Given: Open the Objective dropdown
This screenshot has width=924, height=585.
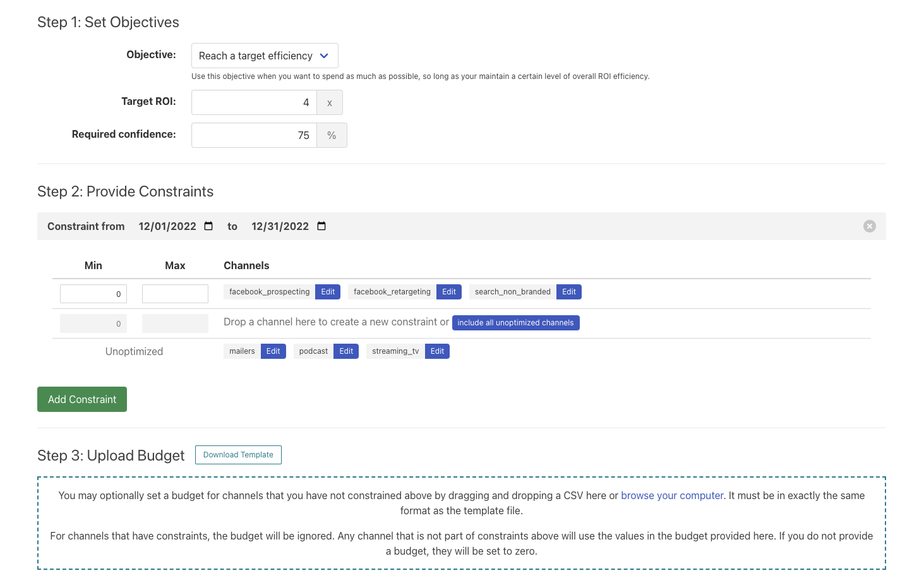Looking at the screenshot, I should 264,56.
